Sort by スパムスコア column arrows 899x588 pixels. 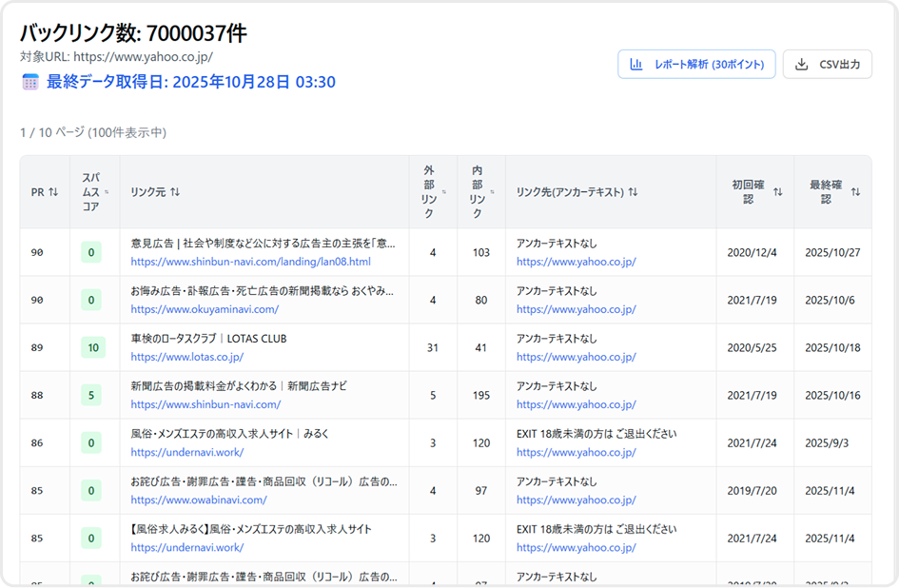click(x=106, y=192)
